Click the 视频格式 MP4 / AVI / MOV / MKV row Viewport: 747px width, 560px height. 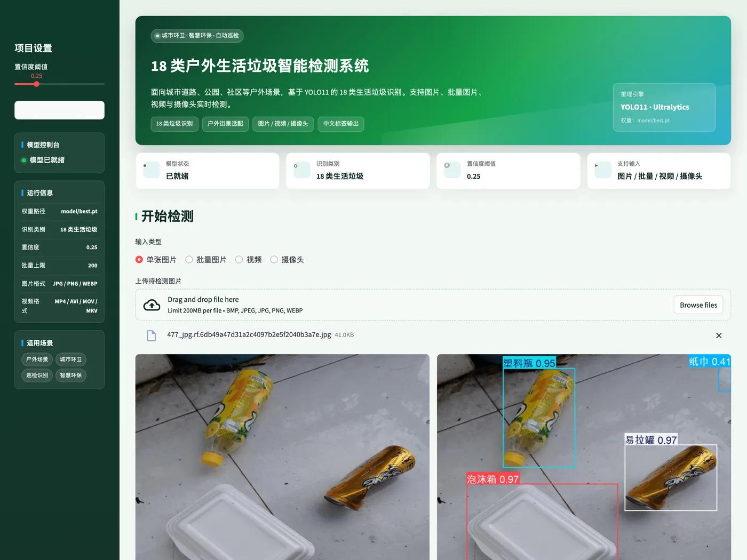(59, 306)
